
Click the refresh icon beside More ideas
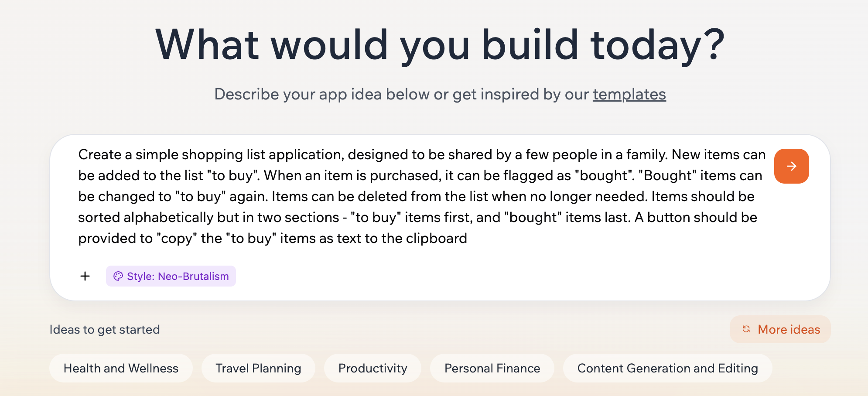point(746,329)
